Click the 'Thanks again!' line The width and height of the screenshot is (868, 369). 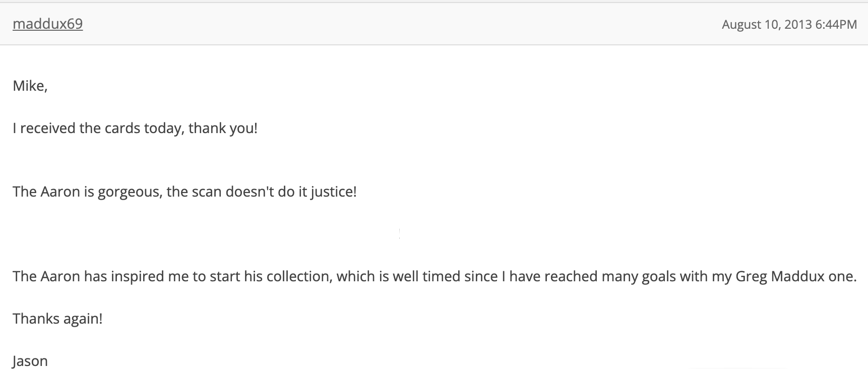pyautogui.click(x=57, y=319)
